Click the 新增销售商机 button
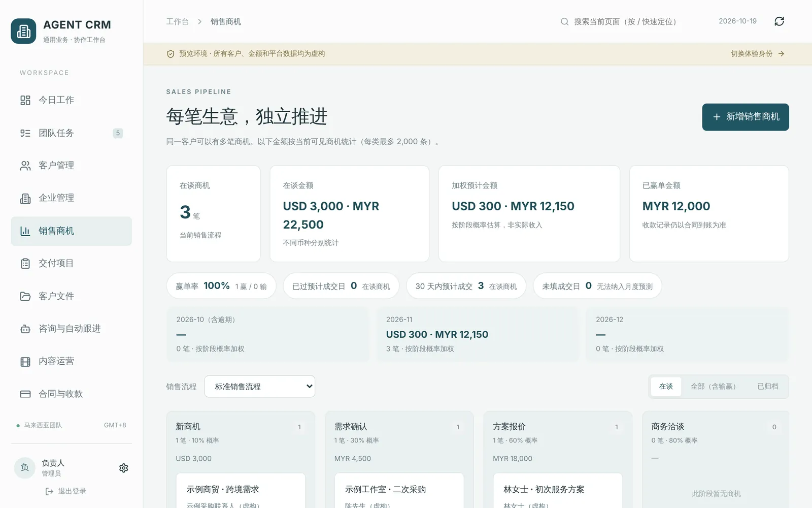 tap(746, 117)
